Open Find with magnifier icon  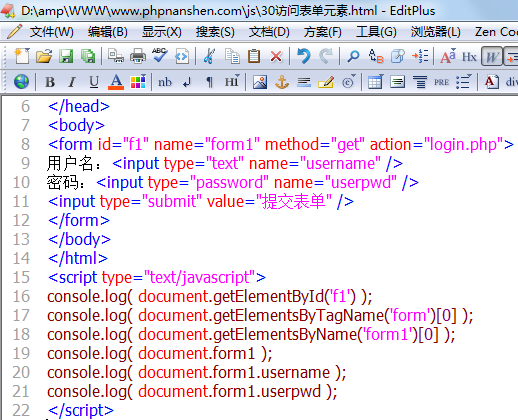[353, 56]
